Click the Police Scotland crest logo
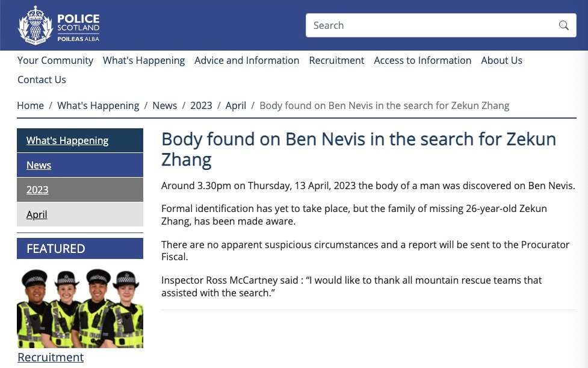 coord(36,25)
